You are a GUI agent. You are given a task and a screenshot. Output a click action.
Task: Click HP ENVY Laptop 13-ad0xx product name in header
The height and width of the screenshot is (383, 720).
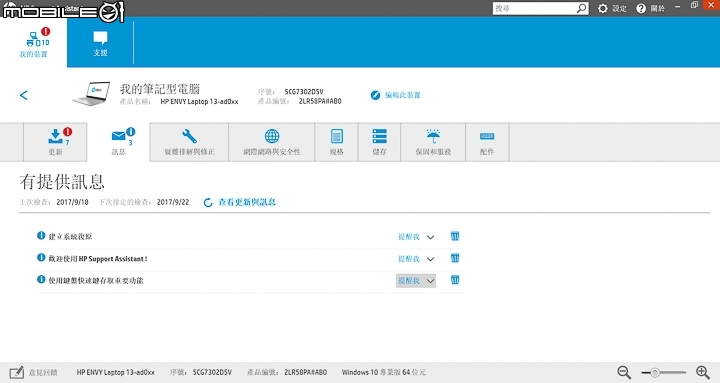pyautogui.click(x=199, y=101)
